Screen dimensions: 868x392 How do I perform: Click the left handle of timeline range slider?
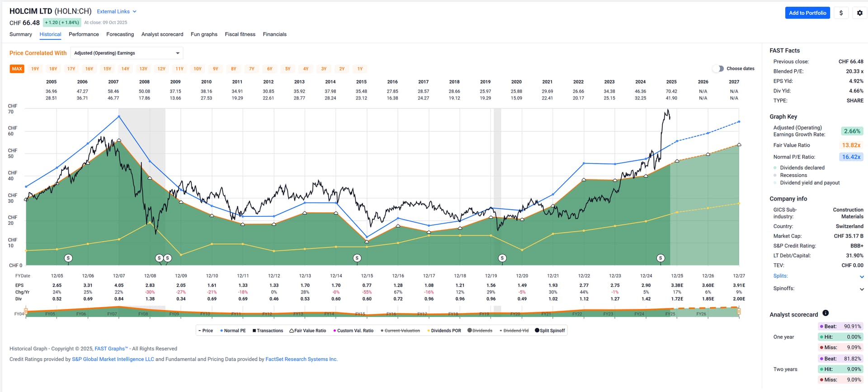[x=26, y=311]
